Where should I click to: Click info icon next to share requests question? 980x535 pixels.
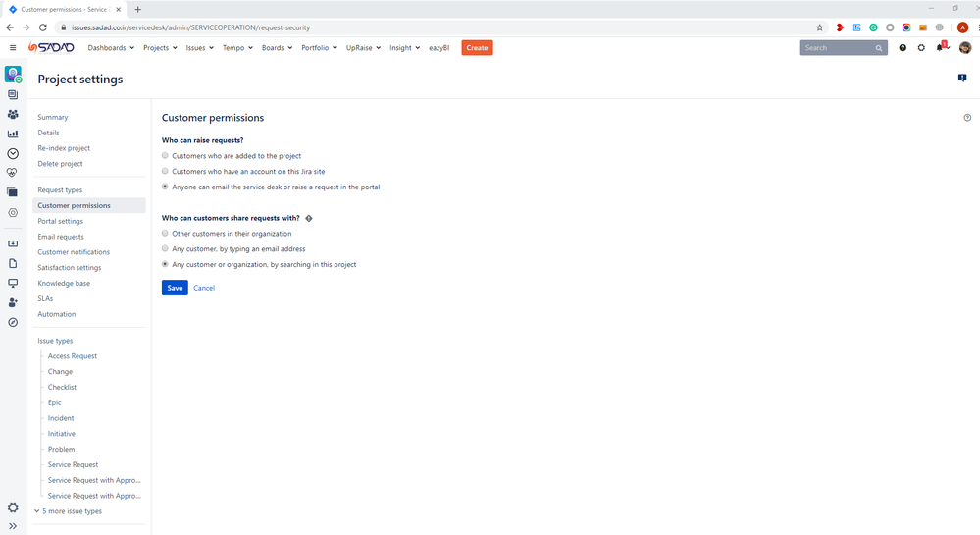[309, 218]
